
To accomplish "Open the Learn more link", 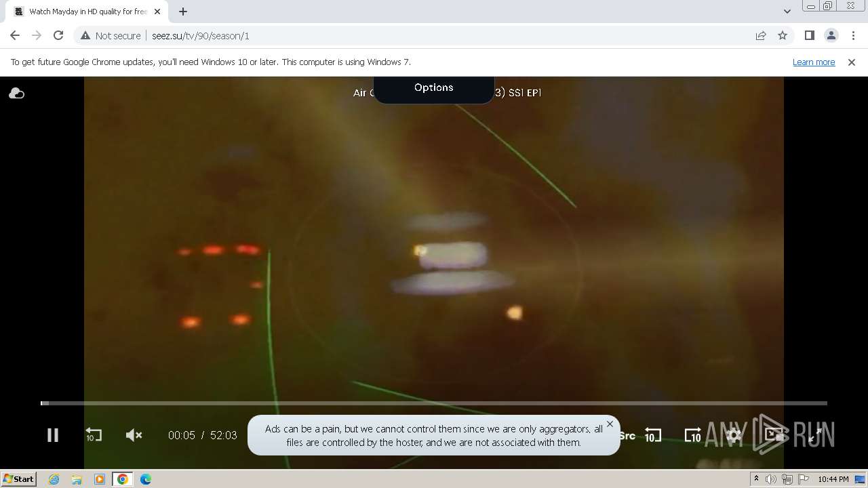I will (814, 62).
